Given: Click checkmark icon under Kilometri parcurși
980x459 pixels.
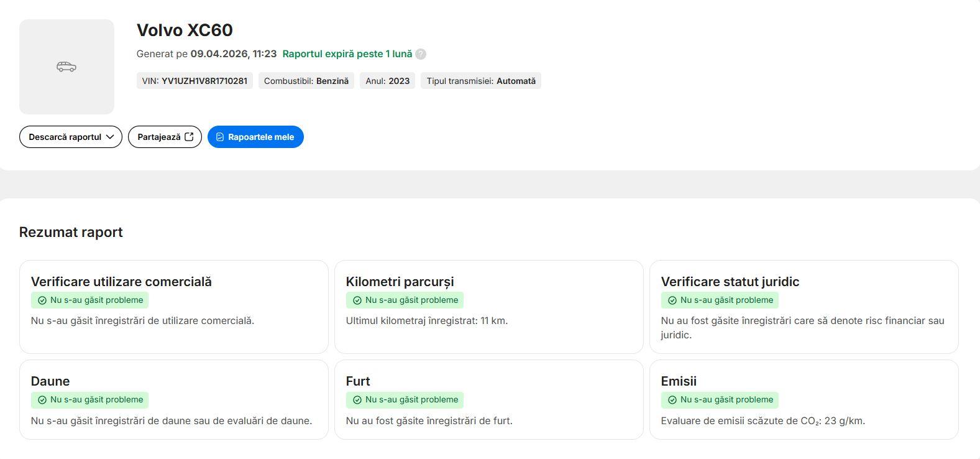Looking at the screenshot, I should pos(357,300).
